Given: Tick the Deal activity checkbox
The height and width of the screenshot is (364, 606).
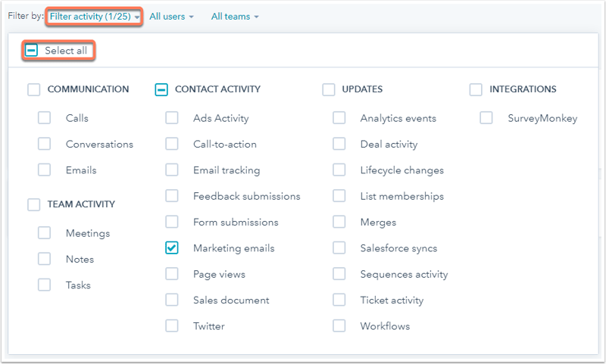Looking at the screenshot, I should [339, 144].
